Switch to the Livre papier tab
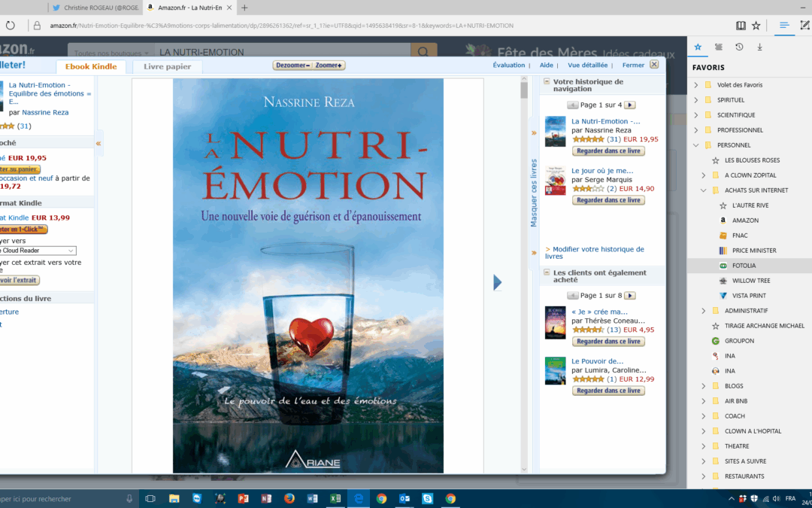The height and width of the screenshot is (508, 812). 167,66
